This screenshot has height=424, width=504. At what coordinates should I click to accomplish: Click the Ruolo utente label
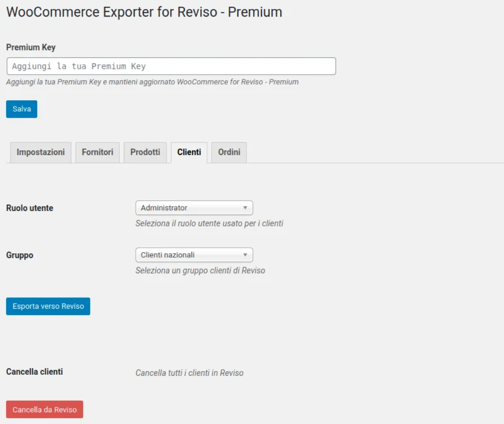tap(30, 208)
